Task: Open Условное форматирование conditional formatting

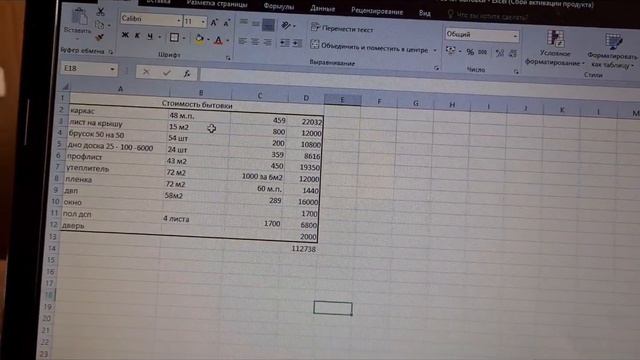Action: pos(555,48)
